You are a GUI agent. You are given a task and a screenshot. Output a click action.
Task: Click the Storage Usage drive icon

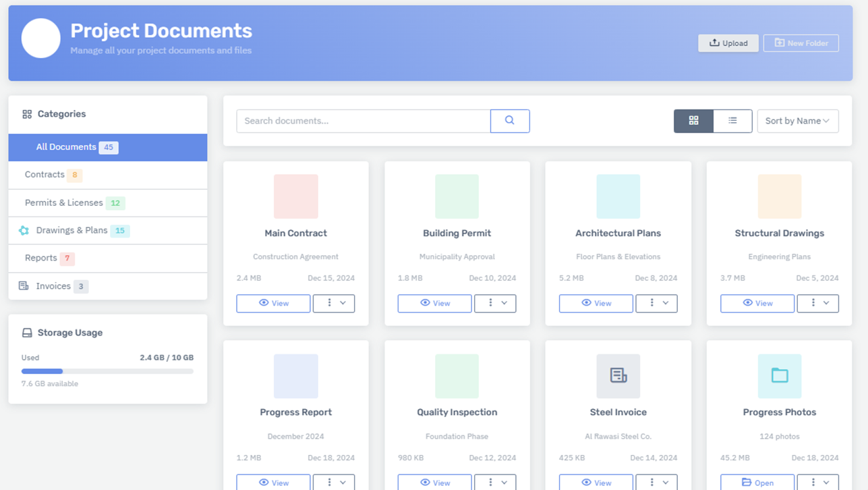click(27, 333)
